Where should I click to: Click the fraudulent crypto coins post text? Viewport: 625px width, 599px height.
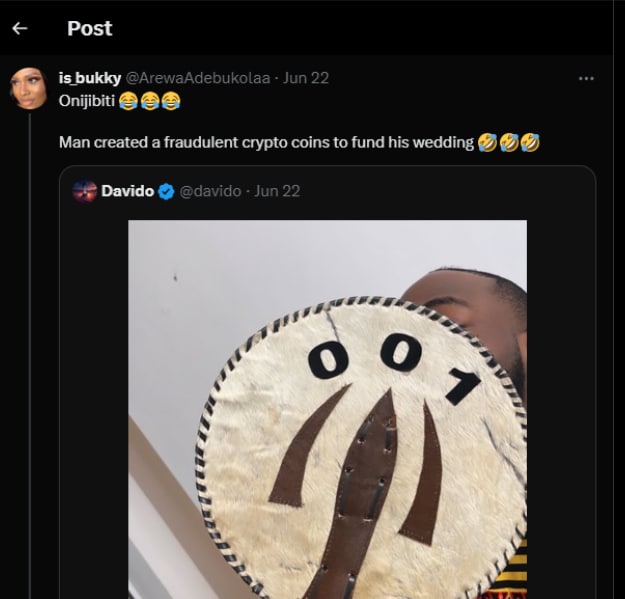(x=266, y=142)
